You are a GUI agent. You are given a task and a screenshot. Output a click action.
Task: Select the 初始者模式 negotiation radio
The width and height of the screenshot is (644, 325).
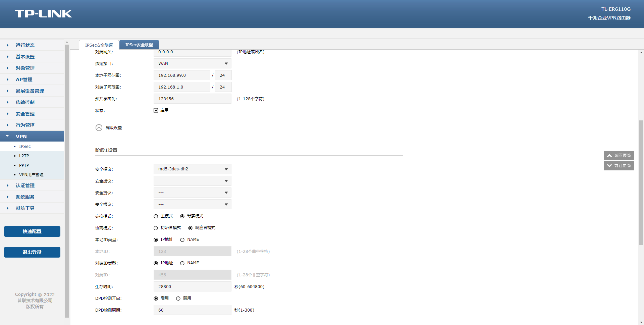[156, 228]
